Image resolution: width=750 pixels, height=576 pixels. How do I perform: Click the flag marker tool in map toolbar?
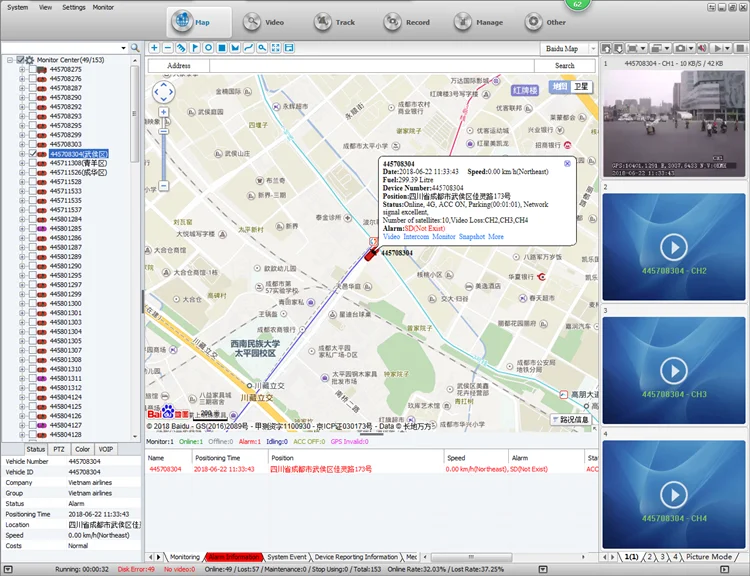pyautogui.click(x=195, y=48)
